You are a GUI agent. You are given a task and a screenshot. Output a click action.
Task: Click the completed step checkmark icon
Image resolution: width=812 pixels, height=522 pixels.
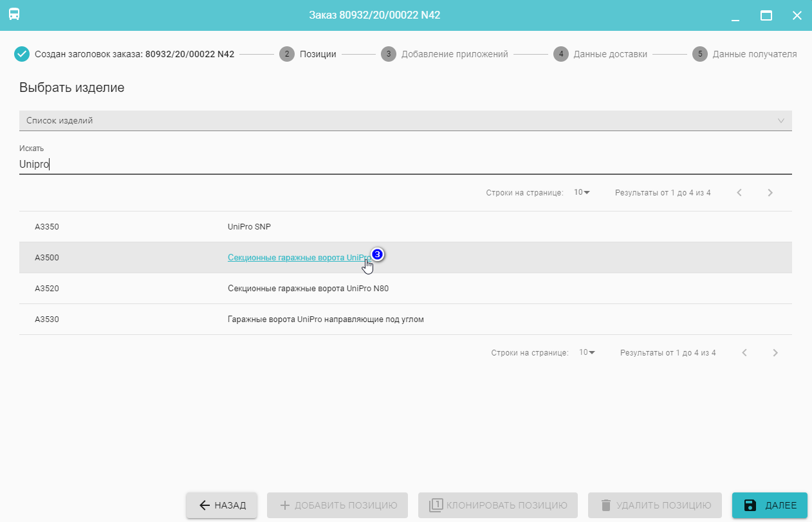[22, 54]
